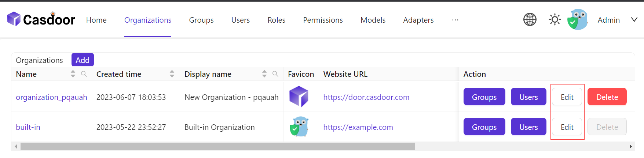Expand the more menu items ellipsis

[x=455, y=20]
